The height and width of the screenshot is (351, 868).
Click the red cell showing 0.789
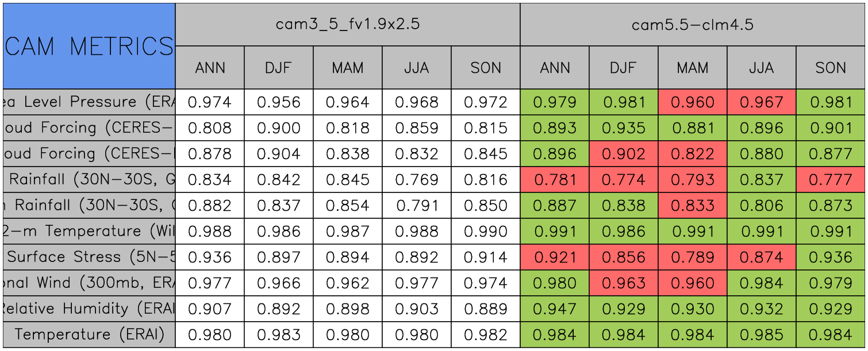pos(693,257)
